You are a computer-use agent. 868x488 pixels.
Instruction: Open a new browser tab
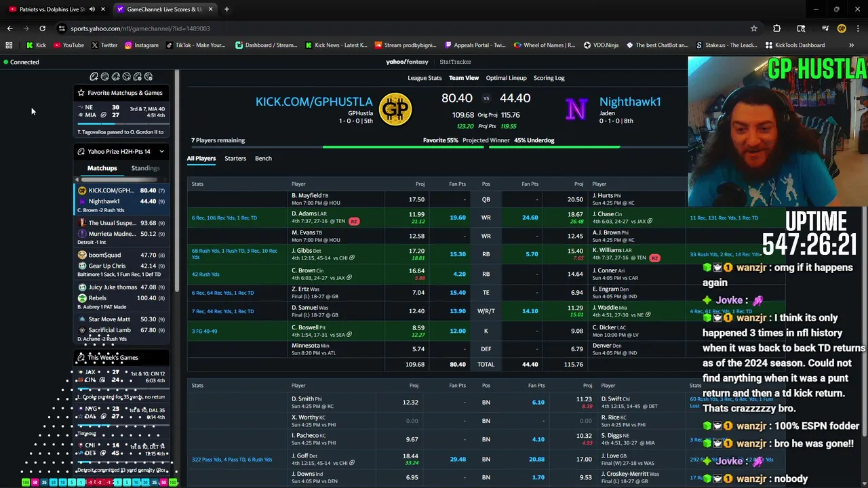[x=226, y=9]
